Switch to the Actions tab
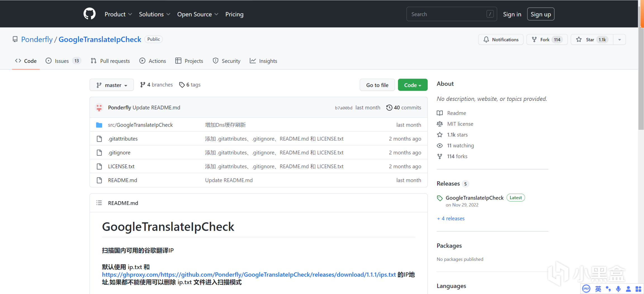 click(153, 61)
